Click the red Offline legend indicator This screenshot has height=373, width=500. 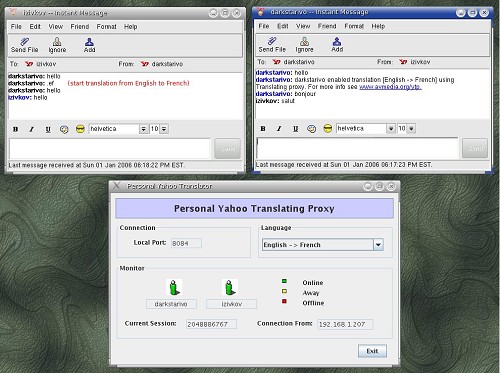coord(284,301)
